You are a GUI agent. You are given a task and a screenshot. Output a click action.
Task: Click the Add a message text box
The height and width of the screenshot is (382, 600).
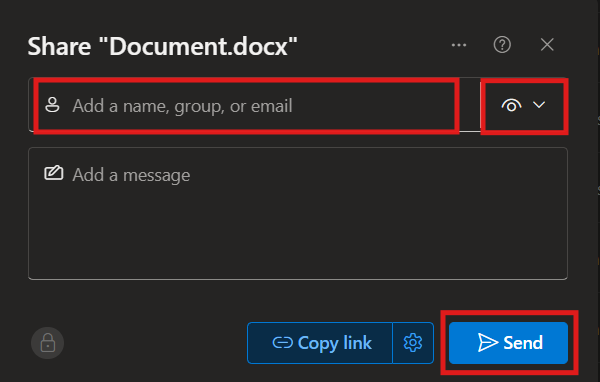[298, 213]
